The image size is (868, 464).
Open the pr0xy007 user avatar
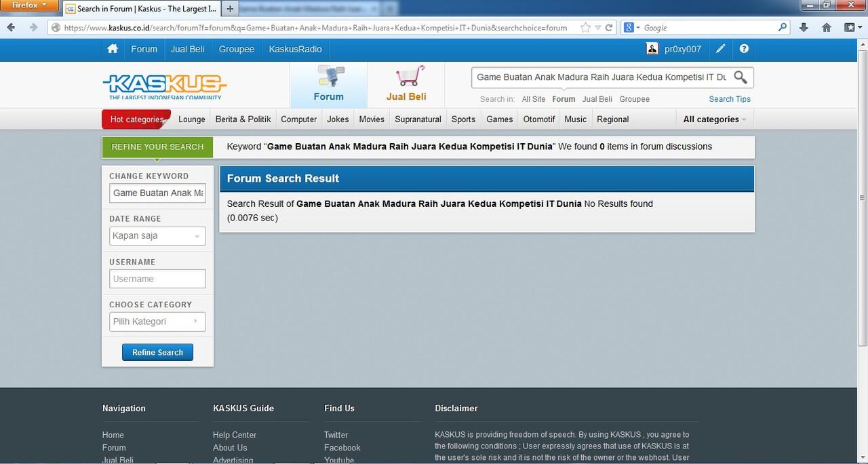tap(652, 49)
